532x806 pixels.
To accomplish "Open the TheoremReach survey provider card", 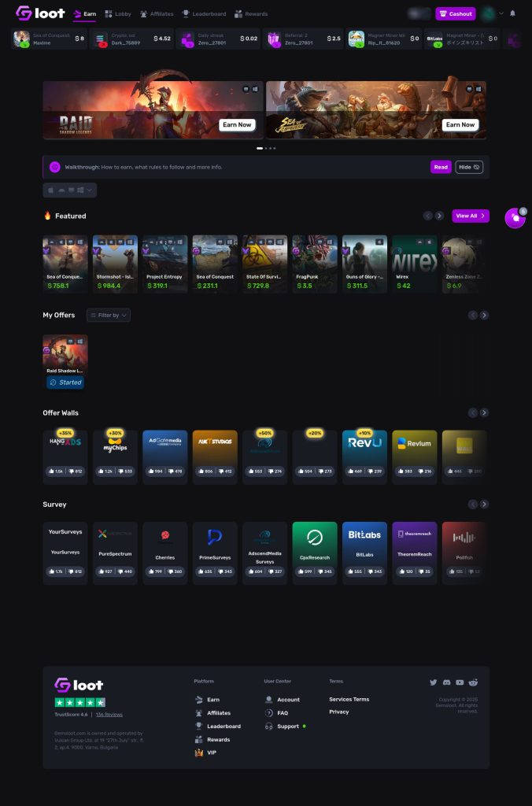I will pyautogui.click(x=414, y=553).
